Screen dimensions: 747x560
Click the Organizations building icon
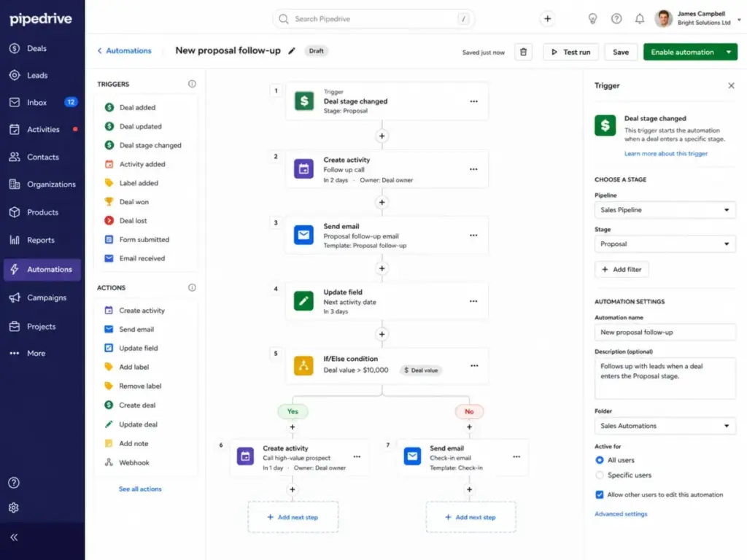(x=15, y=184)
